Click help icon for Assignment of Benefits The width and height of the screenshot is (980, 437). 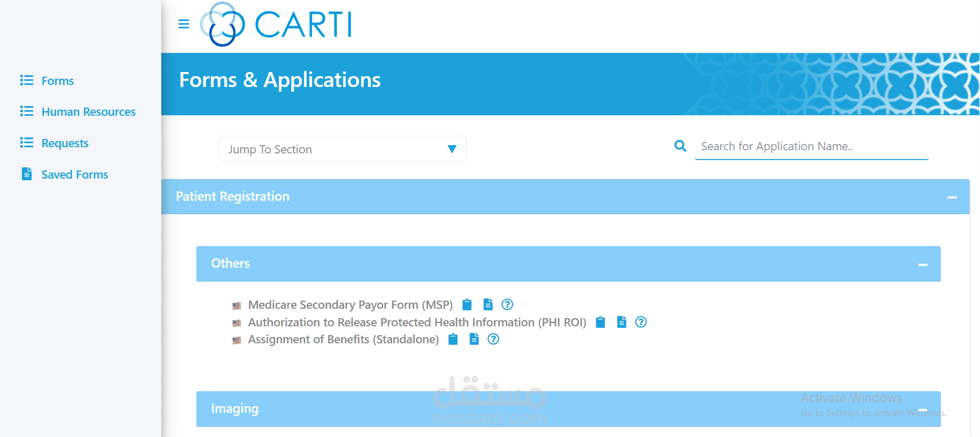pyautogui.click(x=494, y=339)
